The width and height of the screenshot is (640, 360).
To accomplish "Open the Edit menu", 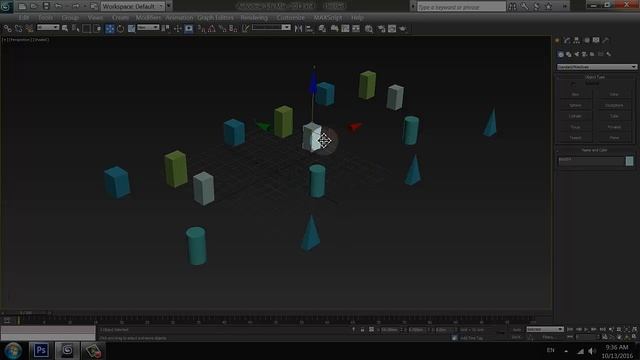I will [x=24, y=18].
